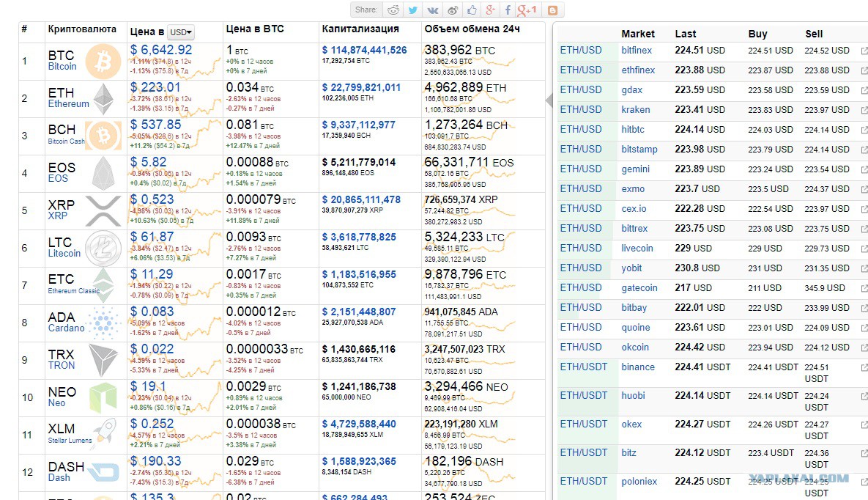Viewport: 868px width, 500px height.
Task: Share page on Reddit
Action: tap(393, 10)
